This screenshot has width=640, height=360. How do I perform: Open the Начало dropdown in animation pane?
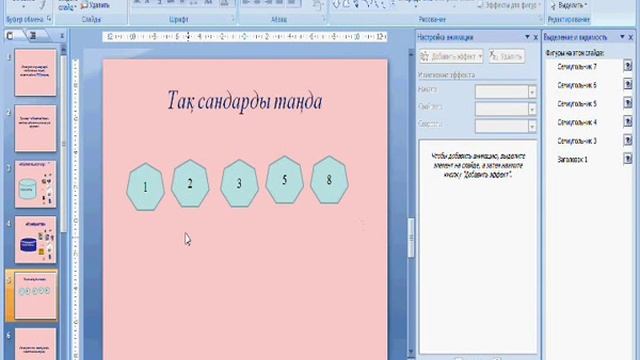pos(531,92)
